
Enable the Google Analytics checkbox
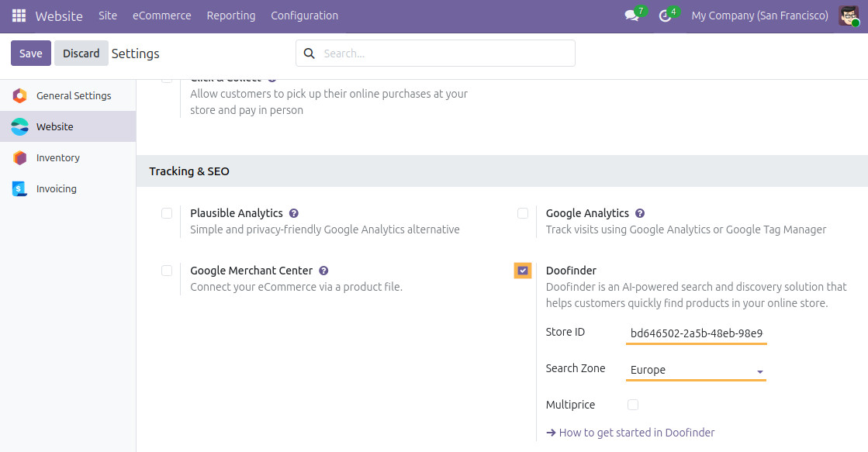click(x=523, y=213)
